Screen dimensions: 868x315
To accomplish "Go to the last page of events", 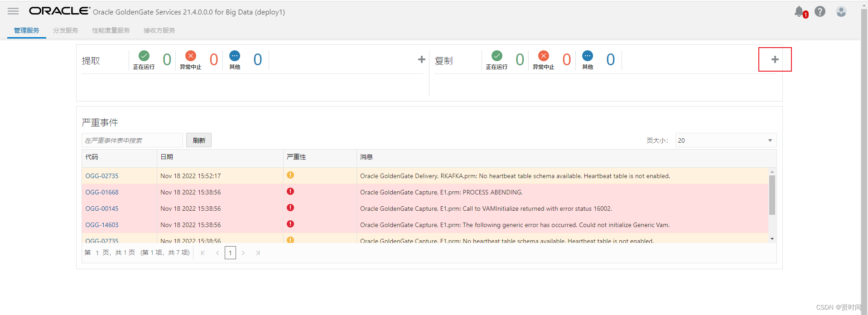I will (x=258, y=253).
